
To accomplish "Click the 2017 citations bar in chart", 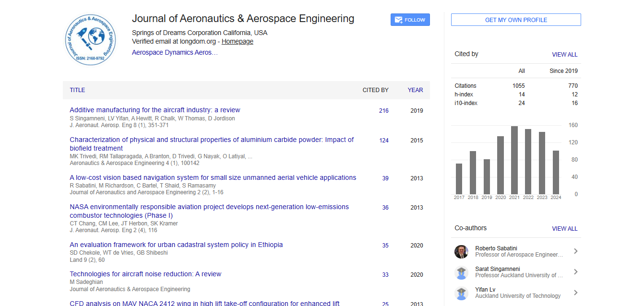I will pyautogui.click(x=459, y=178).
